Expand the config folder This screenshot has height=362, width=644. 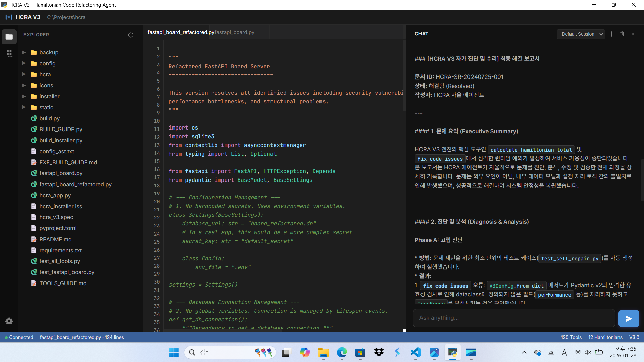pos(24,63)
